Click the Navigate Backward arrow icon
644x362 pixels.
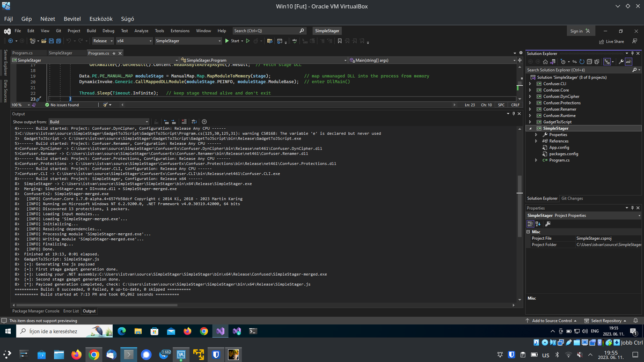coord(10,41)
